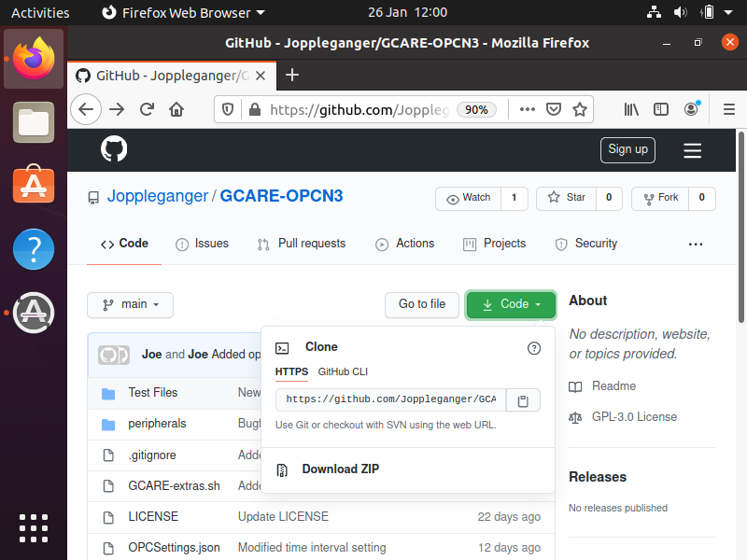The image size is (747, 560).
Task: Select the Code repository tab
Action: (124, 244)
